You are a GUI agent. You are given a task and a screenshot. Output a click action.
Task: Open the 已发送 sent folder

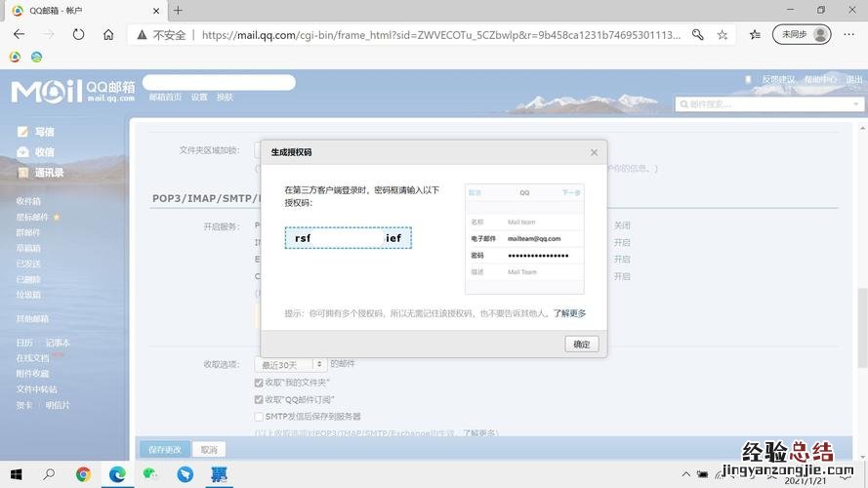tap(28, 264)
